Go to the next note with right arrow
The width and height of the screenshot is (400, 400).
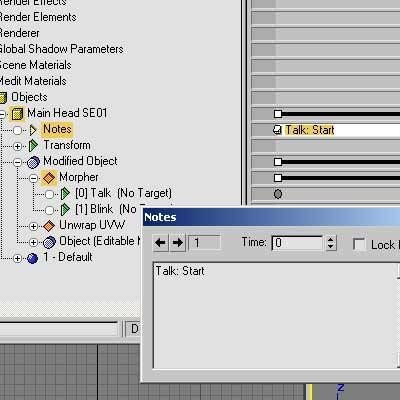click(178, 243)
